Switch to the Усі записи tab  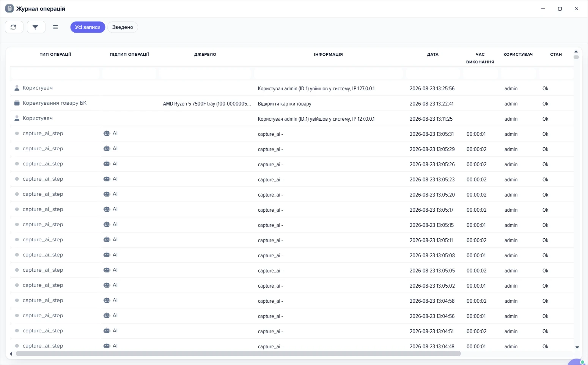point(88,27)
